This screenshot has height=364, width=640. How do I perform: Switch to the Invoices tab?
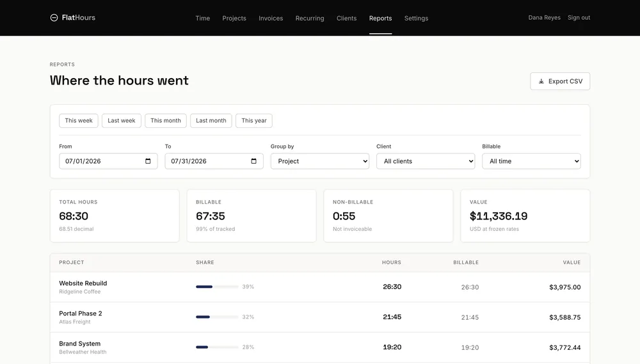click(271, 18)
